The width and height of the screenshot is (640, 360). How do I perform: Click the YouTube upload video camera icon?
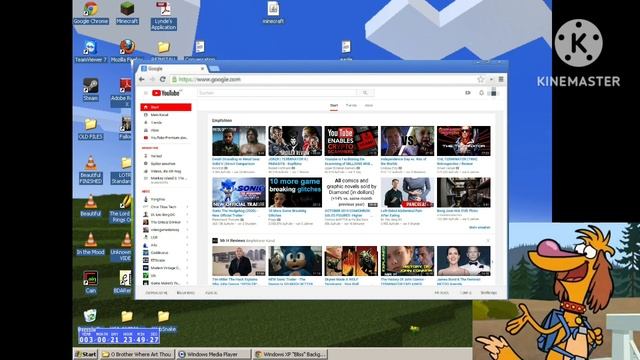468,93
